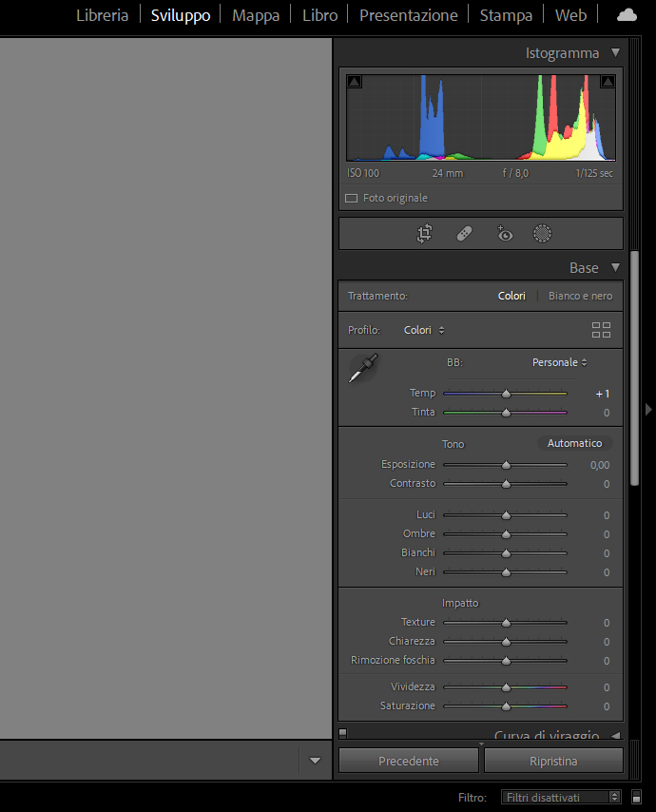Click the Texture slider handle
The width and height of the screenshot is (656, 812).
[506, 623]
